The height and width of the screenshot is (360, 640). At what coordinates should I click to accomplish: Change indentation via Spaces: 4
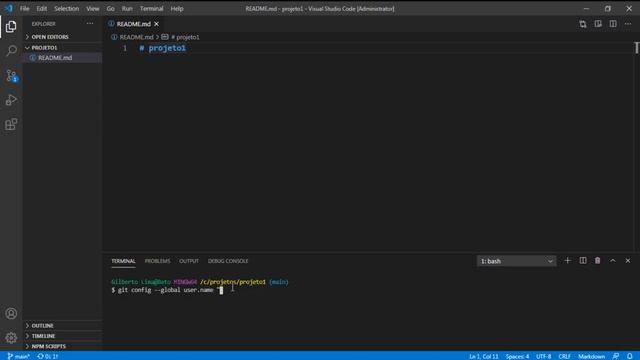pos(517,356)
